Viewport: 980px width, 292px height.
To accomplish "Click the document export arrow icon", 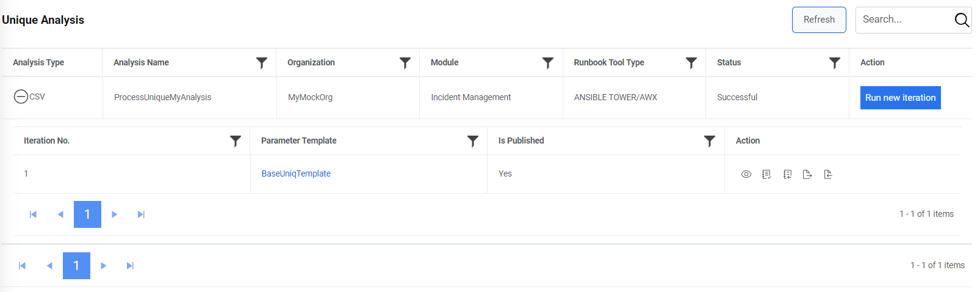I will pyautogui.click(x=807, y=175).
